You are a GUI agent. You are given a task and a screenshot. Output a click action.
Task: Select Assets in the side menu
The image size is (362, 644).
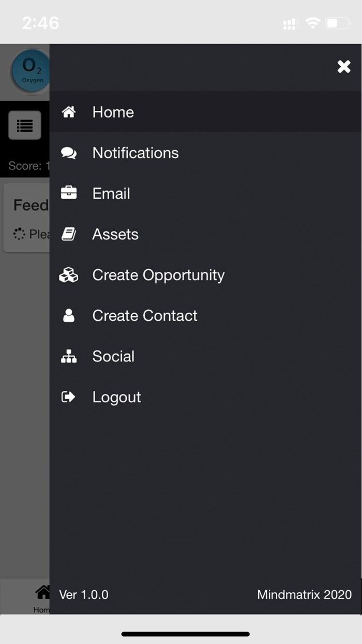point(115,234)
